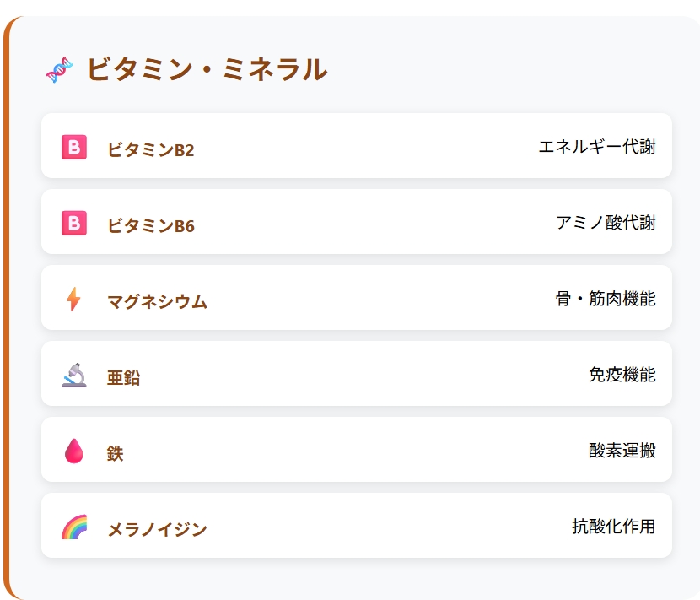Click the 抗酸化作用 description text
Screen dimensions: 700x600
[614, 527]
